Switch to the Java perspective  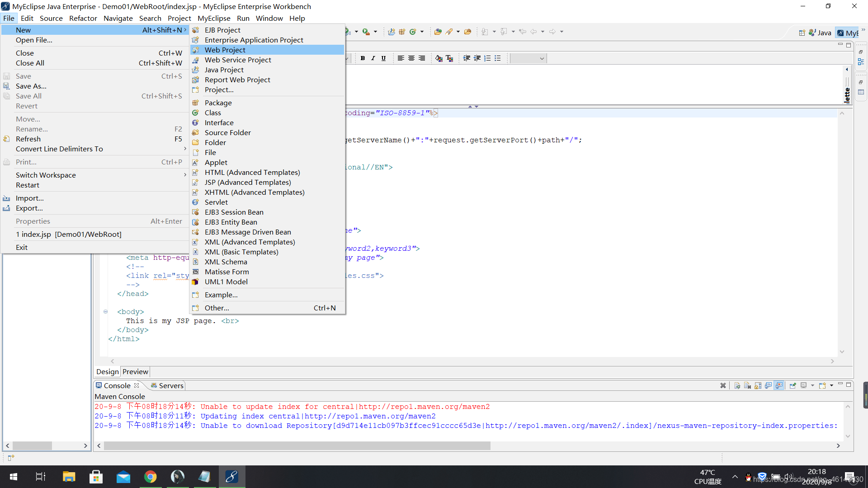[x=820, y=33]
